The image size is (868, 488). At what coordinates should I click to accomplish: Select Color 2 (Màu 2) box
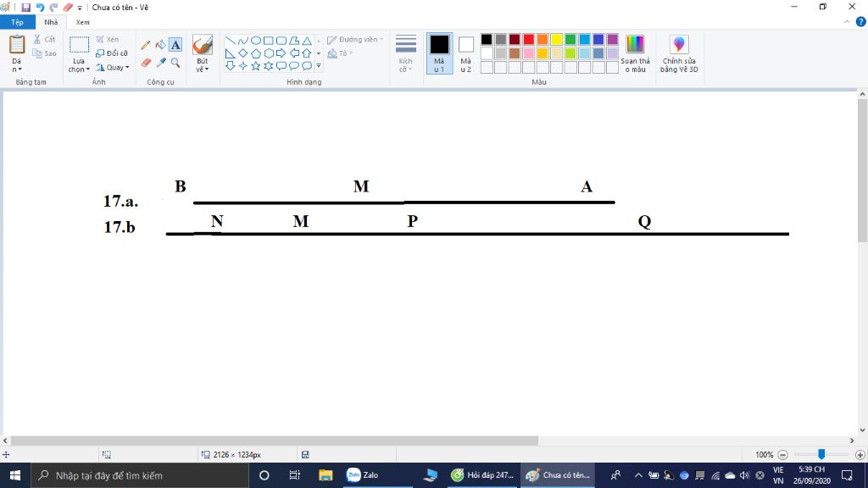[466, 53]
